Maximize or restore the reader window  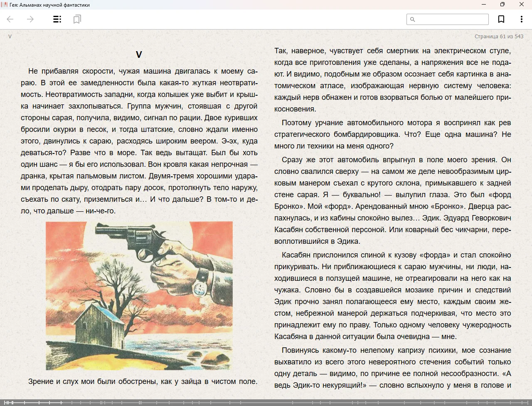[x=502, y=5]
